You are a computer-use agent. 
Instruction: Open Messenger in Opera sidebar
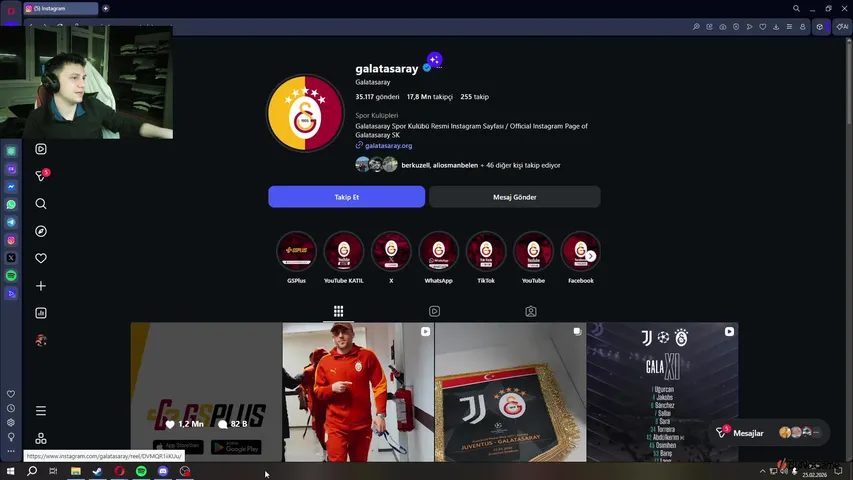click(x=11, y=187)
